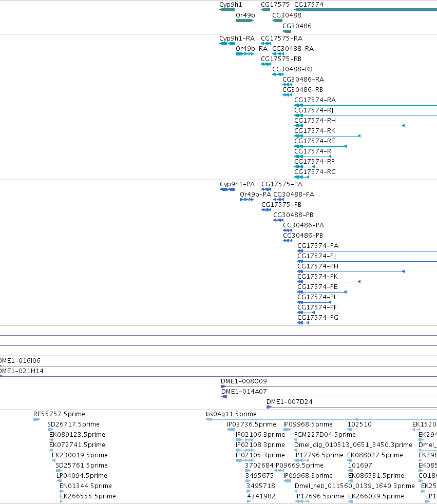Click protein CG30488-PB
Image resolution: width=437 pixels, height=504 pixels.
(293, 215)
